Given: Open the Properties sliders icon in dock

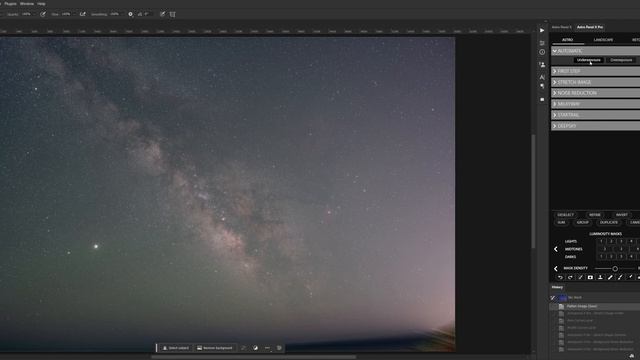Looking at the screenshot, I should tap(542, 43).
